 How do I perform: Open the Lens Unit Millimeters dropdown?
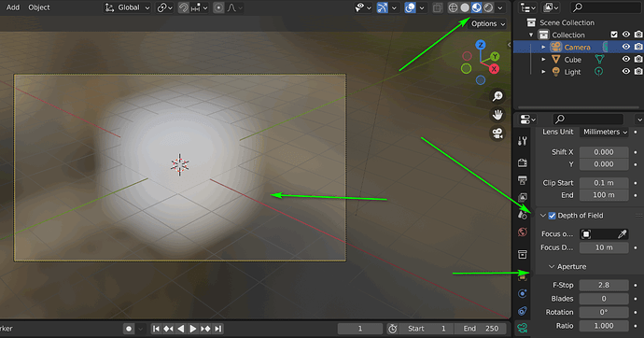(x=604, y=132)
